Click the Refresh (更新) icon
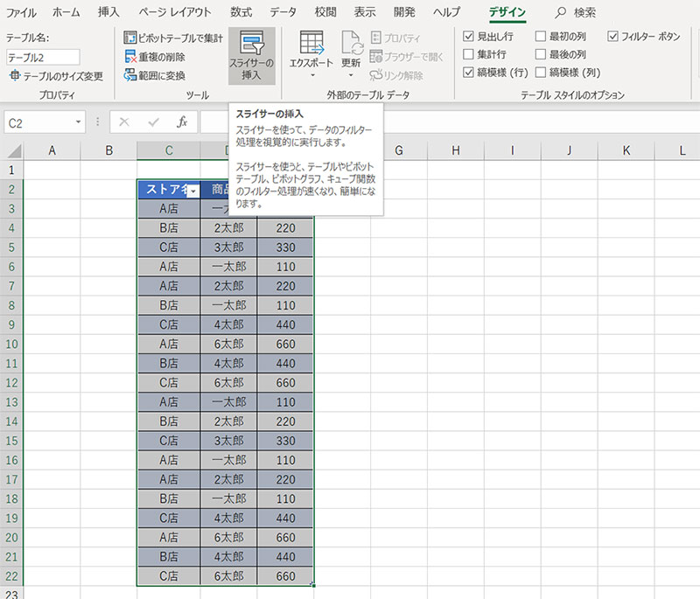 351,43
